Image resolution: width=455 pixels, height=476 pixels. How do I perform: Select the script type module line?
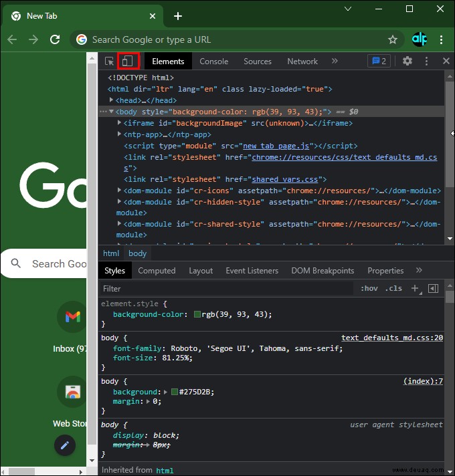pos(241,146)
